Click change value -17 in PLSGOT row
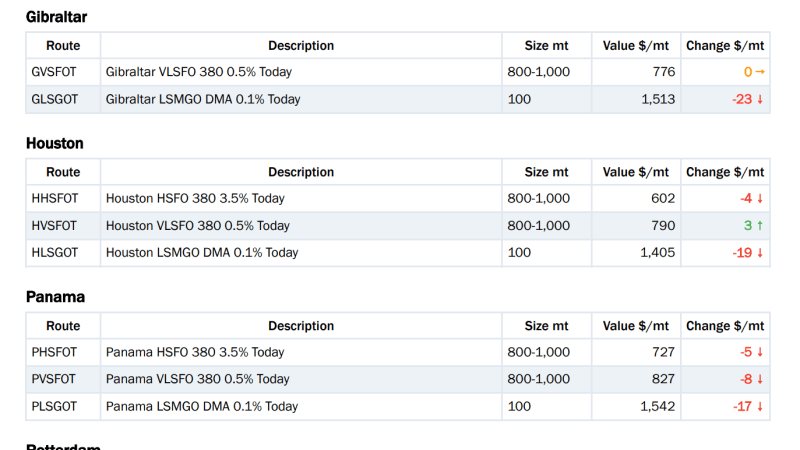Image resolution: width=800 pixels, height=450 pixels. [x=742, y=407]
